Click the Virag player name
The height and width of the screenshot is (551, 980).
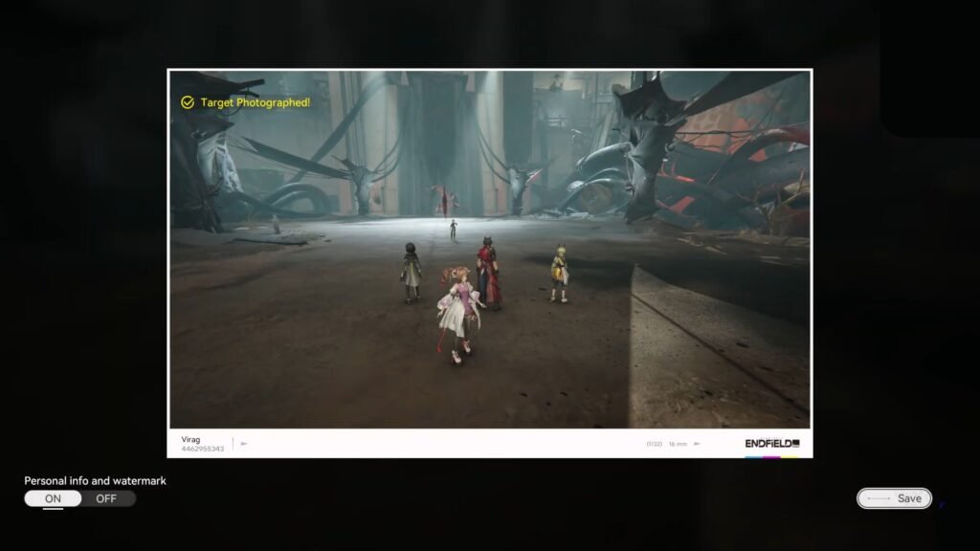coord(191,439)
